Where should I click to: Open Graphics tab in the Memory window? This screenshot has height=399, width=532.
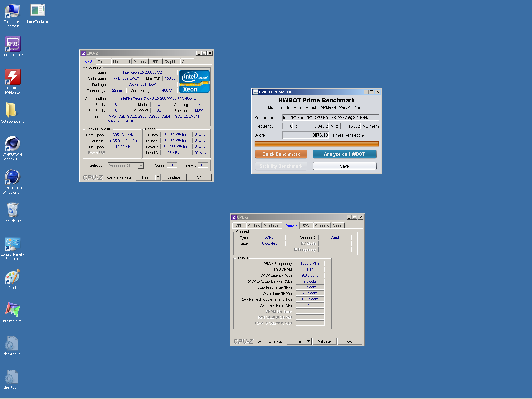pos(322,226)
